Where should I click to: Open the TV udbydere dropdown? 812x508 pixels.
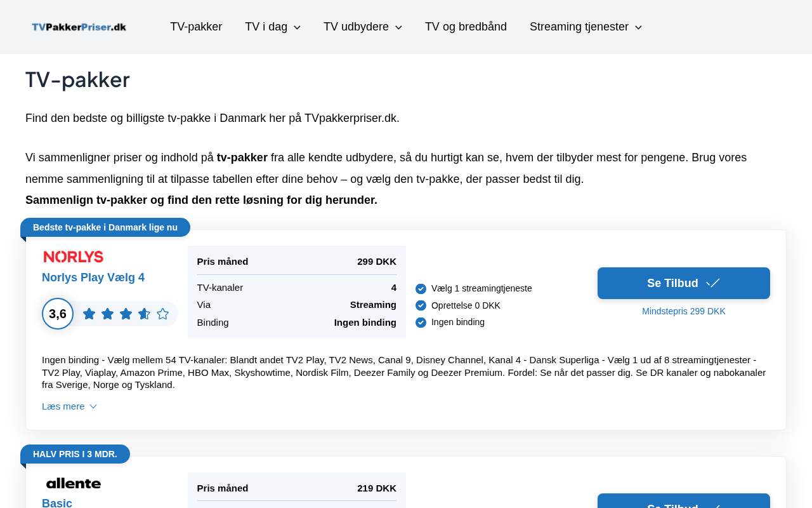click(x=363, y=27)
